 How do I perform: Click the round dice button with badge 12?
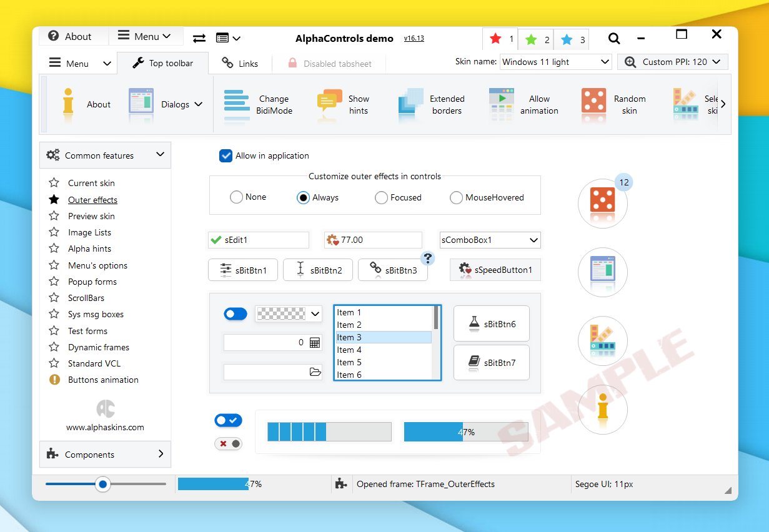coord(603,203)
